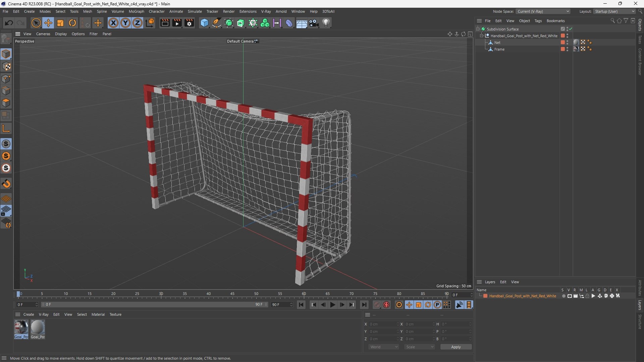Select the Rotate tool
Screen dimensions: 644x362
click(72, 23)
